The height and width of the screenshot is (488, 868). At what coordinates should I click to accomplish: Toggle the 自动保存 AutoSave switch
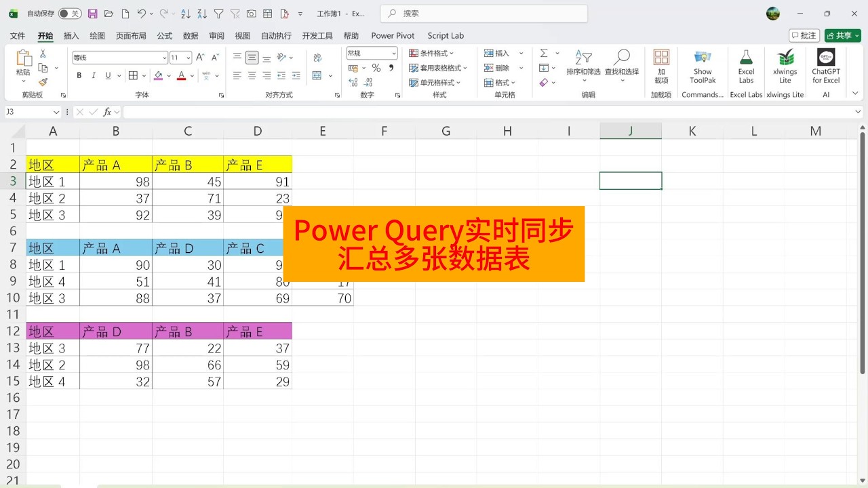click(x=69, y=14)
